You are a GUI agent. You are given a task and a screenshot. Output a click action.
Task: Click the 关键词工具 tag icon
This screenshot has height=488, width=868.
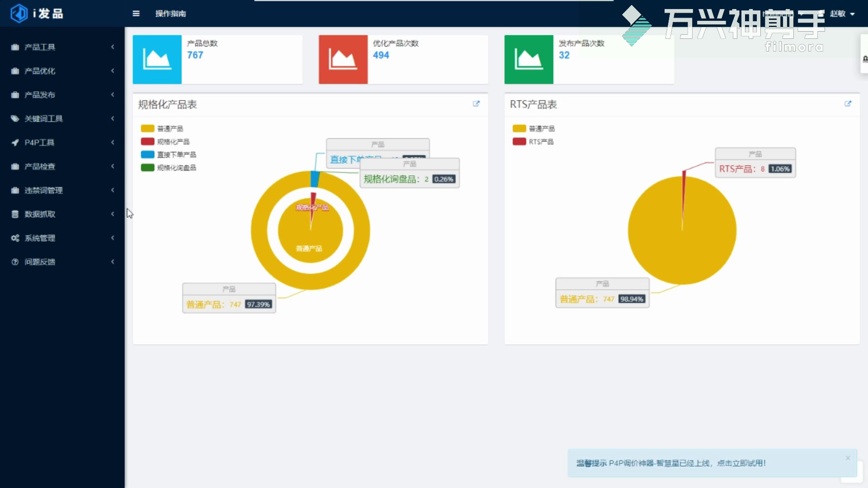(x=15, y=119)
